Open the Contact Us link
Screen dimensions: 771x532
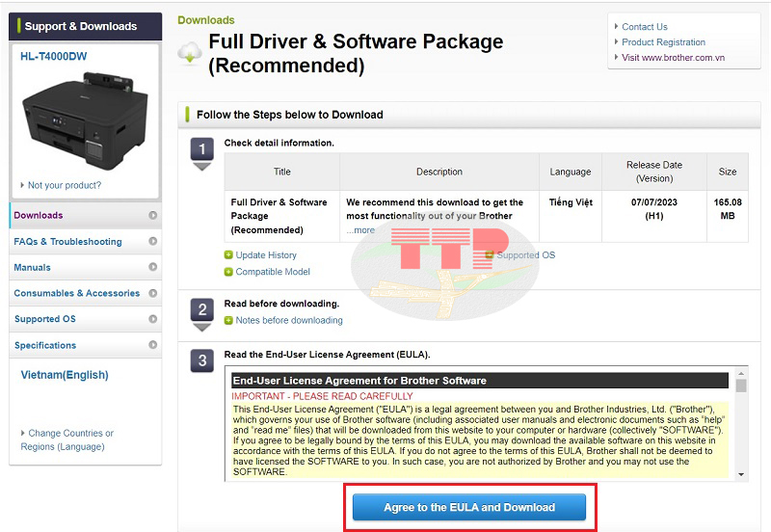point(644,27)
